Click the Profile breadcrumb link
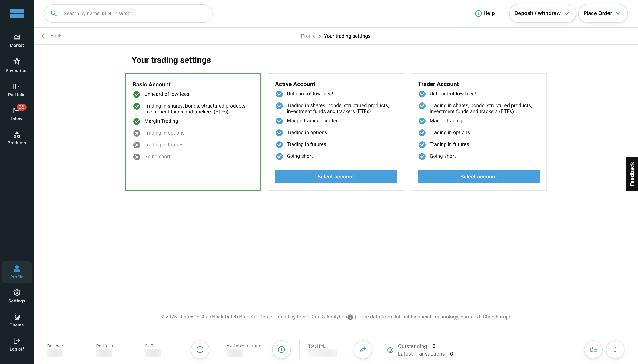 coord(308,36)
